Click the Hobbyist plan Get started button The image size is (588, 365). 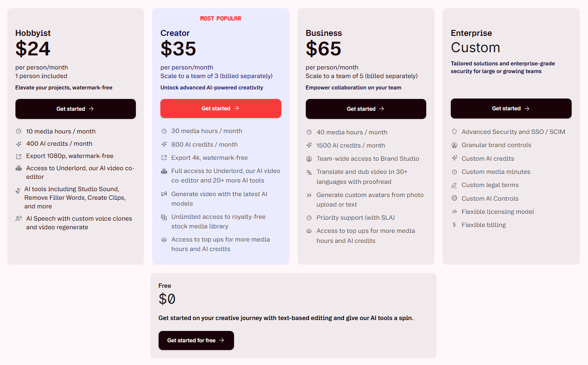click(75, 109)
